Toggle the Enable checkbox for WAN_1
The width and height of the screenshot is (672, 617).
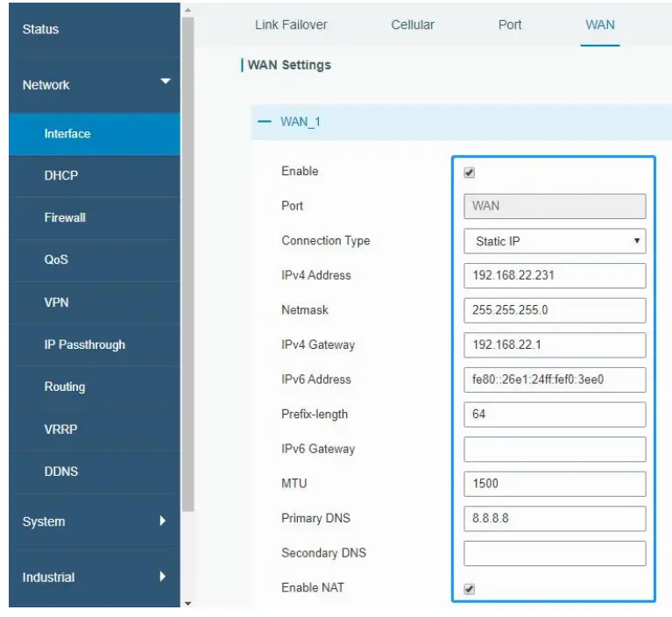(470, 173)
